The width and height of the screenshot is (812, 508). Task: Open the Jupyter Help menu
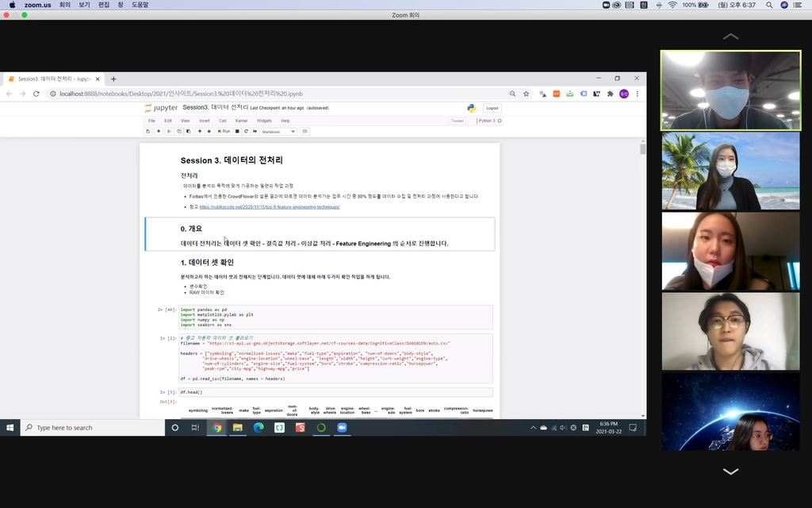point(285,121)
